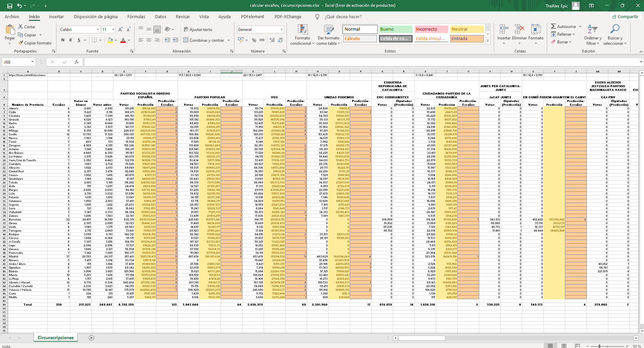Image resolution: width=644 pixels, height=348 pixels.
Task: Toggle underline formatting
Action: (79, 40)
